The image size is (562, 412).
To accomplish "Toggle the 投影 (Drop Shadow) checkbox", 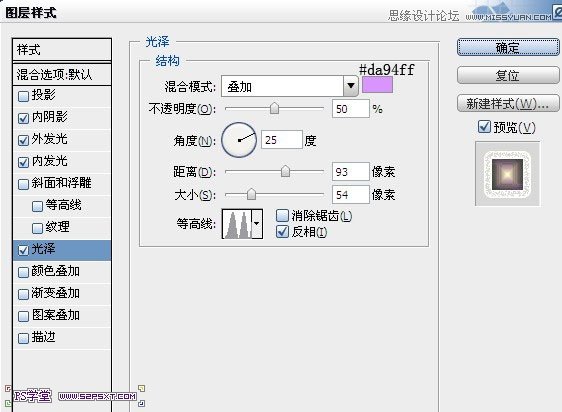I will [x=23, y=96].
